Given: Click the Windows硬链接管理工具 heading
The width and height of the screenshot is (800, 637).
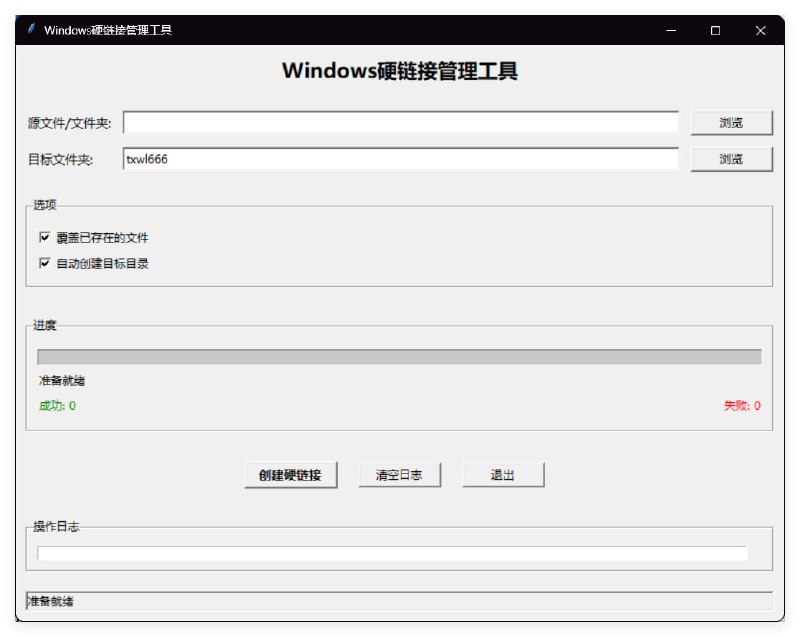Looking at the screenshot, I should coord(400,71).
